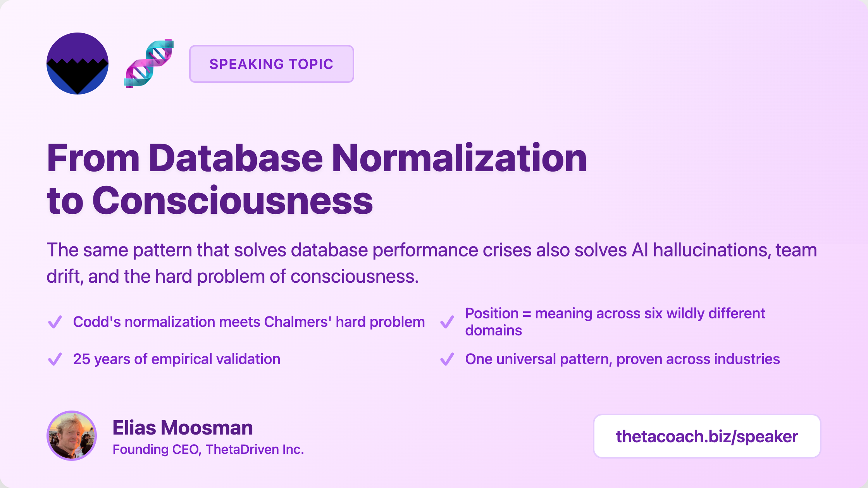Click the DNA helix icon

click(x=149, y=64)
